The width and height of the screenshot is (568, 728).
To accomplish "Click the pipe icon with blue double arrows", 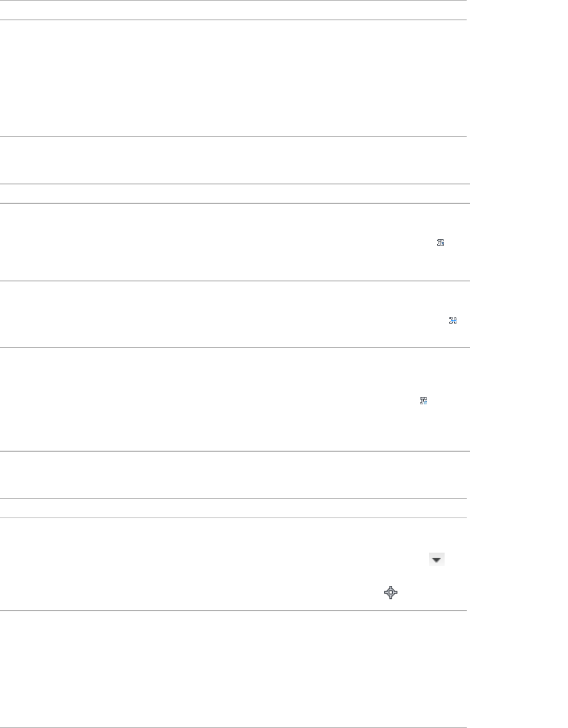I will (452, 320).
